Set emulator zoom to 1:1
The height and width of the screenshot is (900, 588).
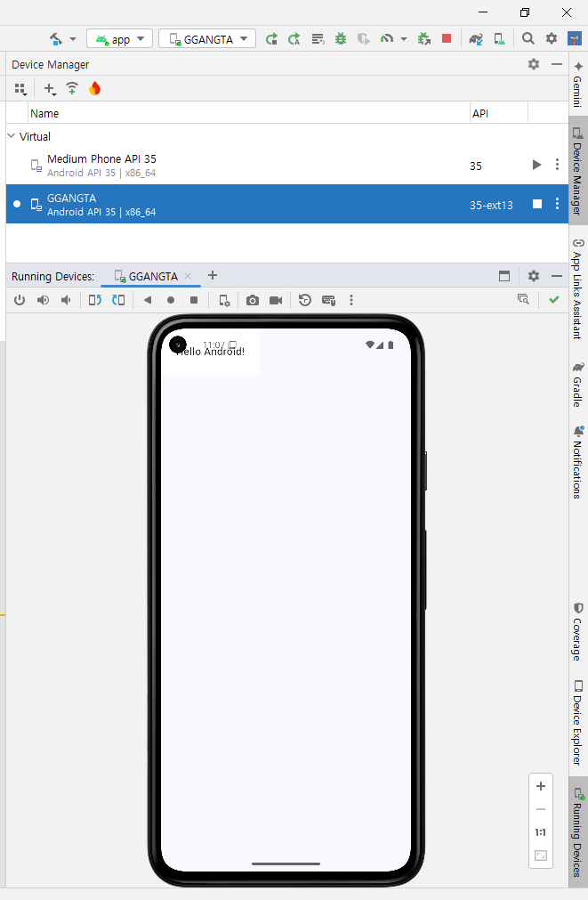tap(540, 832)
